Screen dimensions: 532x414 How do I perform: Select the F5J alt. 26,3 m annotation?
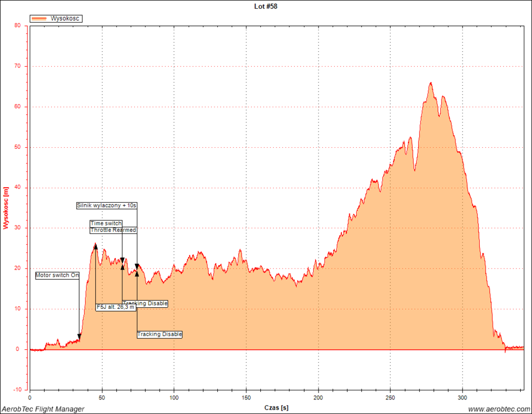[x=115, y=307]
